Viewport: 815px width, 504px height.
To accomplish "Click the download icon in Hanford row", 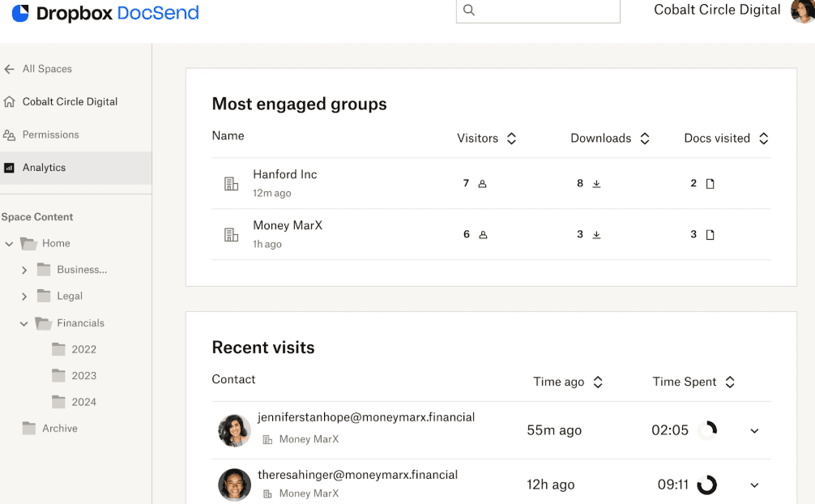I will 596,184.
